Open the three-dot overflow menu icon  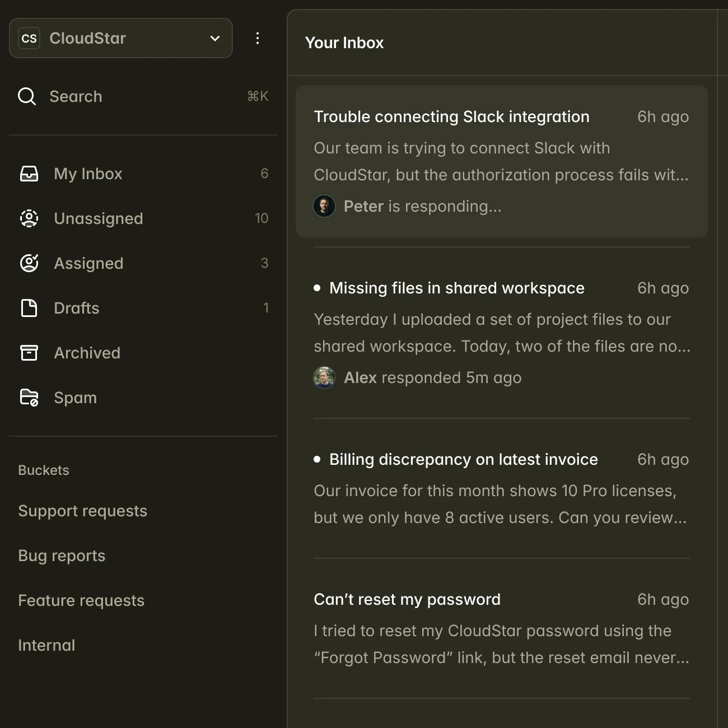tap(258, 38)
